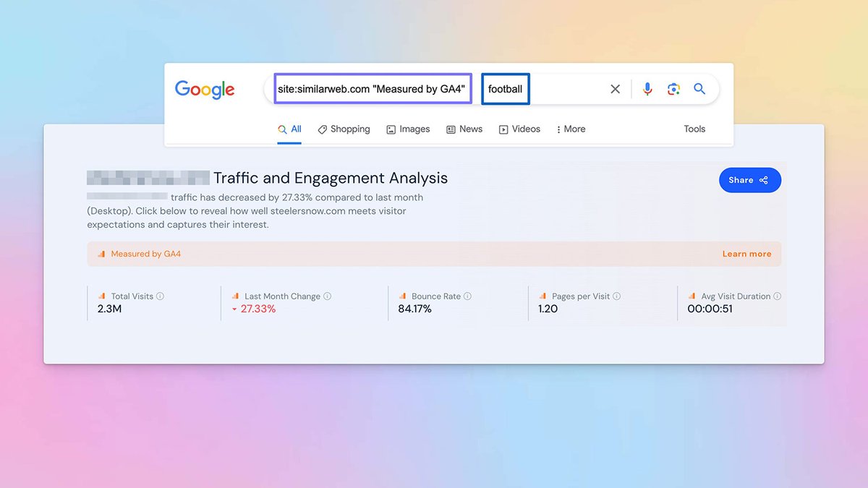Viewport: 868px width, 488px height.
Task: Click the Bounce Rate info icon
Action: (467, 296)
